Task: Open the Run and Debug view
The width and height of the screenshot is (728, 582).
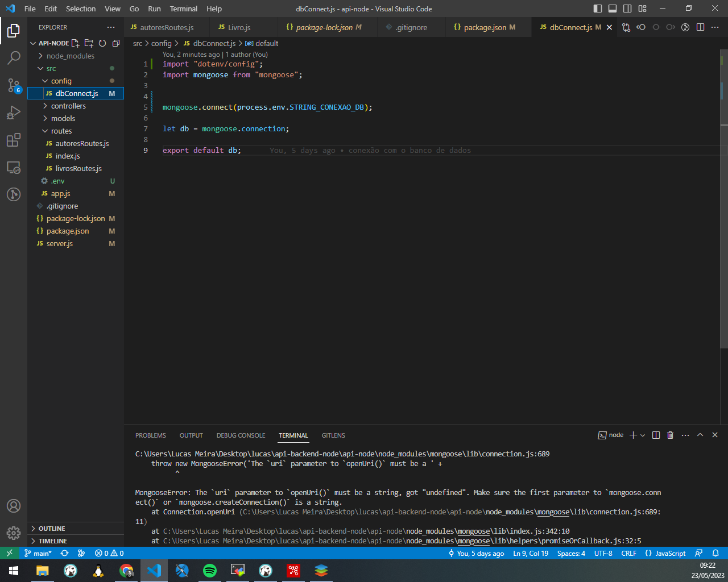Action: coord(14,113)
